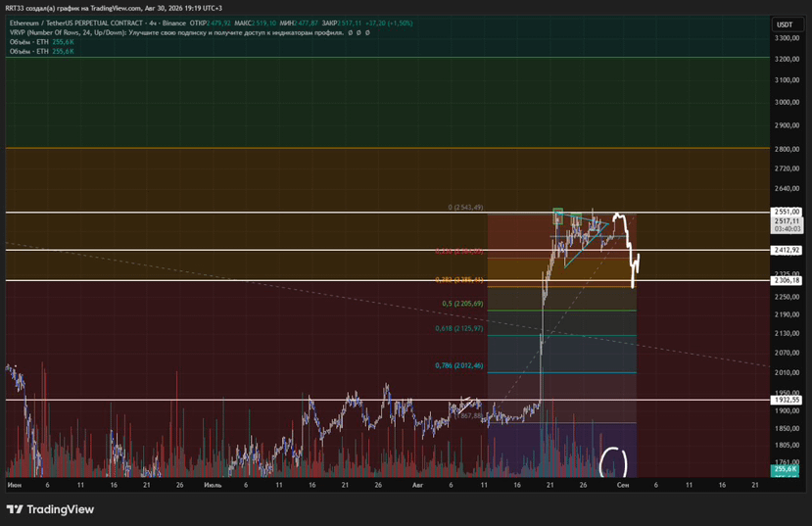Click the orange Fibonacci 0,382 level label

click(x=459, y=280)
